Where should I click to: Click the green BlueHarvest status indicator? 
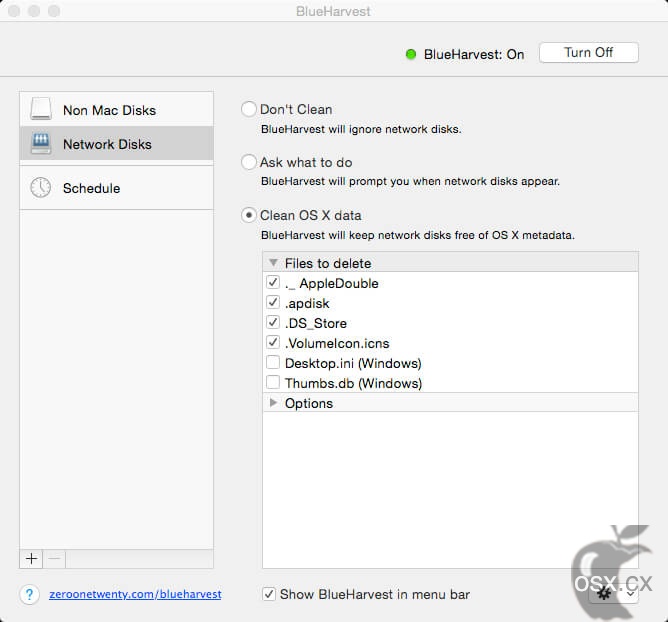tap(411, 54)
